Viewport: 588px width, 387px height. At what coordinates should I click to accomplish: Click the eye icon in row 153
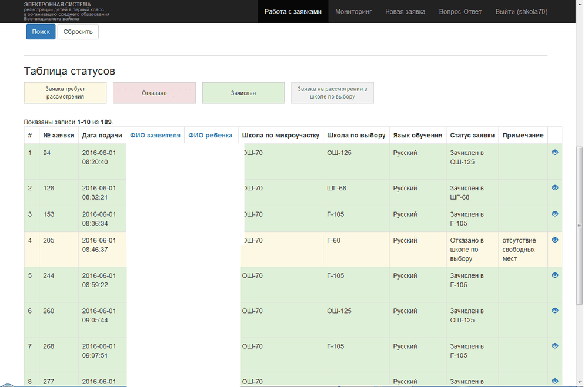pyautogui.click(x=554, y=214)
